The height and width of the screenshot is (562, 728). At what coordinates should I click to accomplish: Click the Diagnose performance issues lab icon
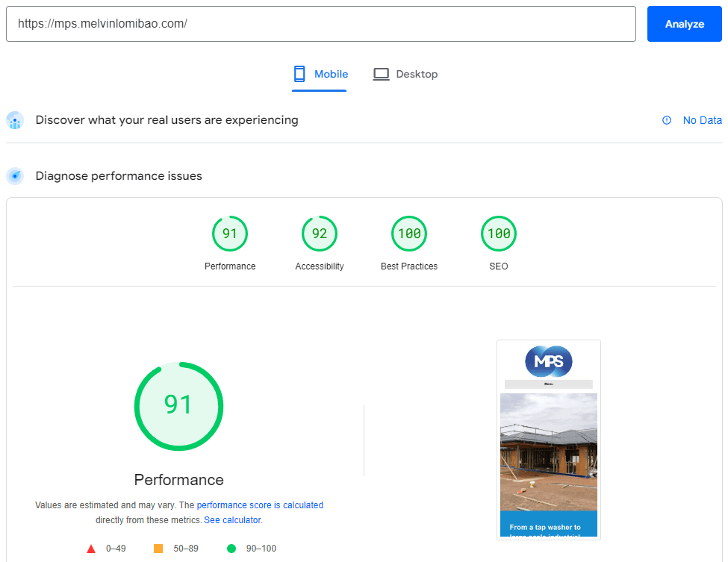(15, 176)
